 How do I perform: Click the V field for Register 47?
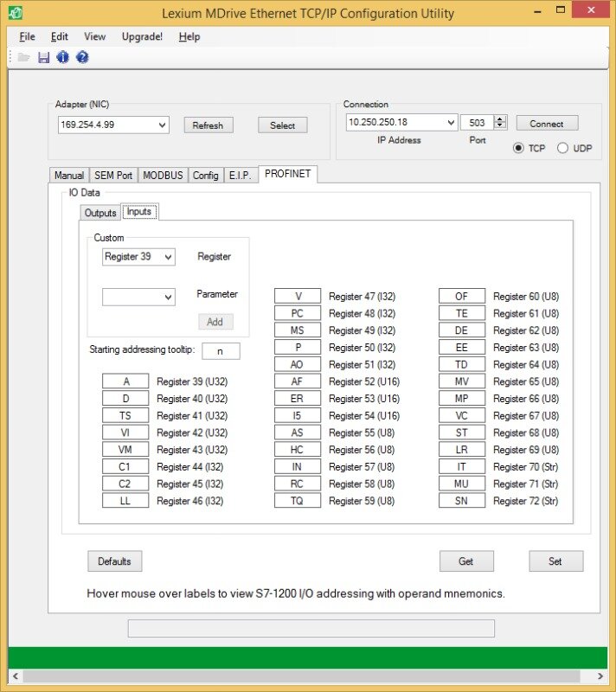pyautogui.click(x=298, y=296)
